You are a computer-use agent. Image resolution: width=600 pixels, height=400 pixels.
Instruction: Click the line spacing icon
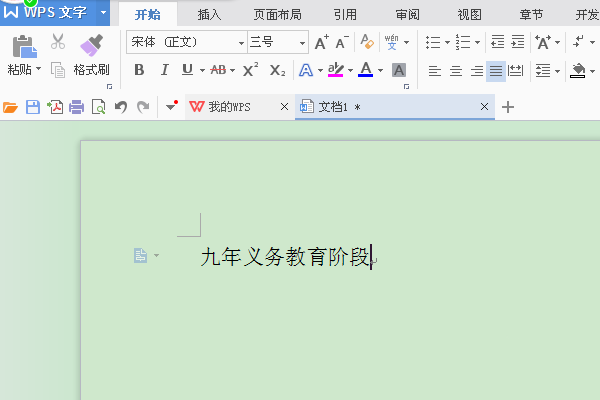pyautogui.click(x=543, y=71)
